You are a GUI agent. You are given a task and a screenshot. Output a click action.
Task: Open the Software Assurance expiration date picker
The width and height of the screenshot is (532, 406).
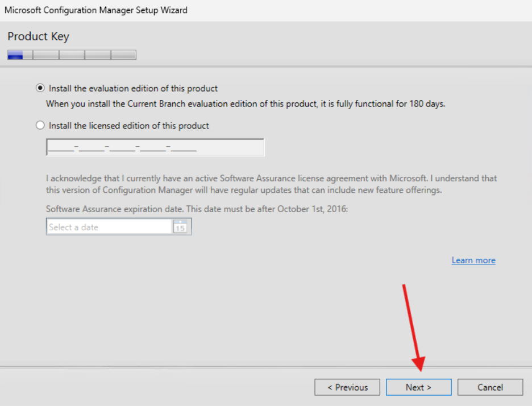(181, 226)
